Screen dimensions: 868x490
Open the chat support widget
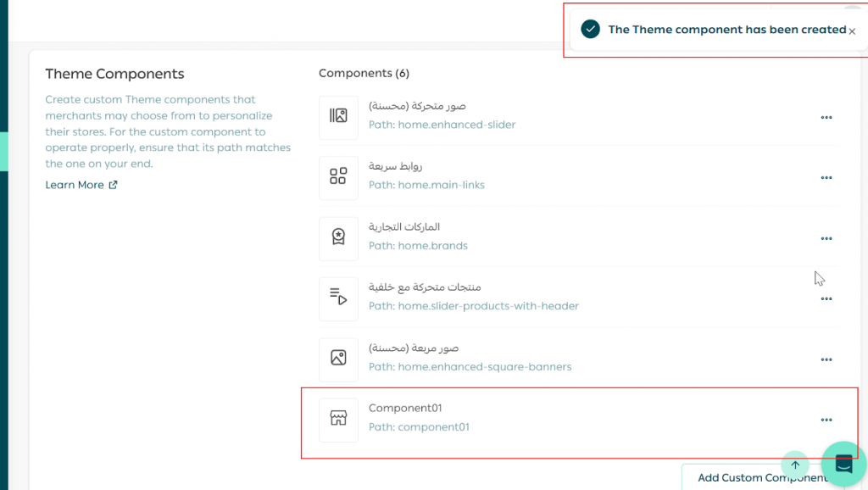(x=843, y=464)
